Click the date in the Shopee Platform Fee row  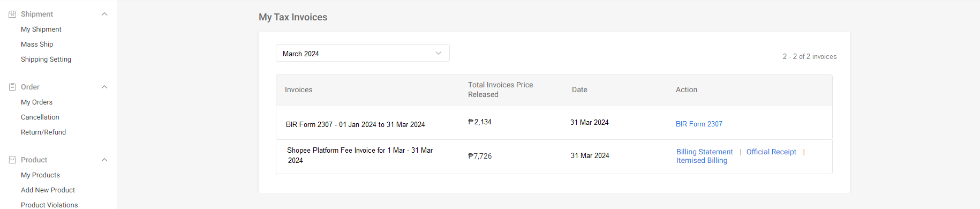click(x=590, y=155)
